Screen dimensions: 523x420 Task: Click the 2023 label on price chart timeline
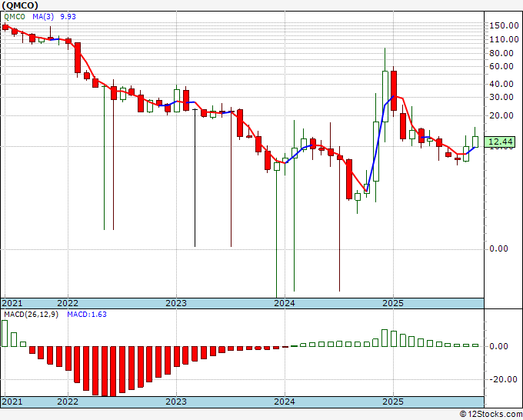click(176, 303)
